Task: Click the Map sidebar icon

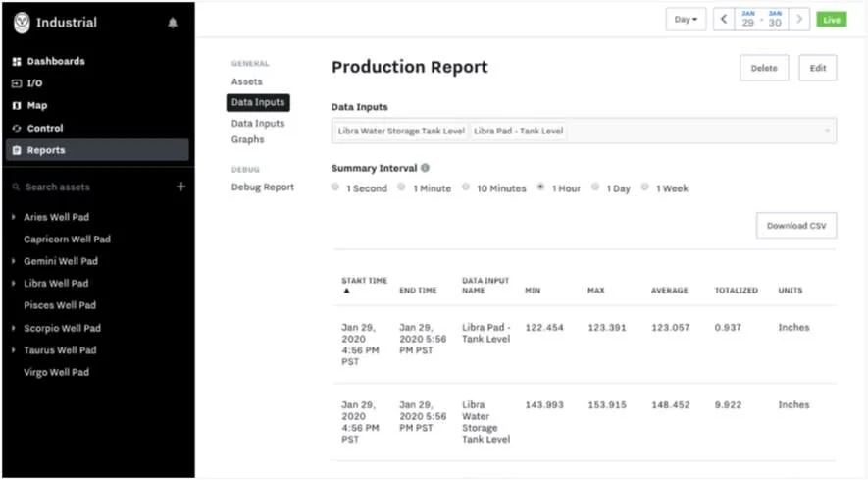Action: coord(17,106)
